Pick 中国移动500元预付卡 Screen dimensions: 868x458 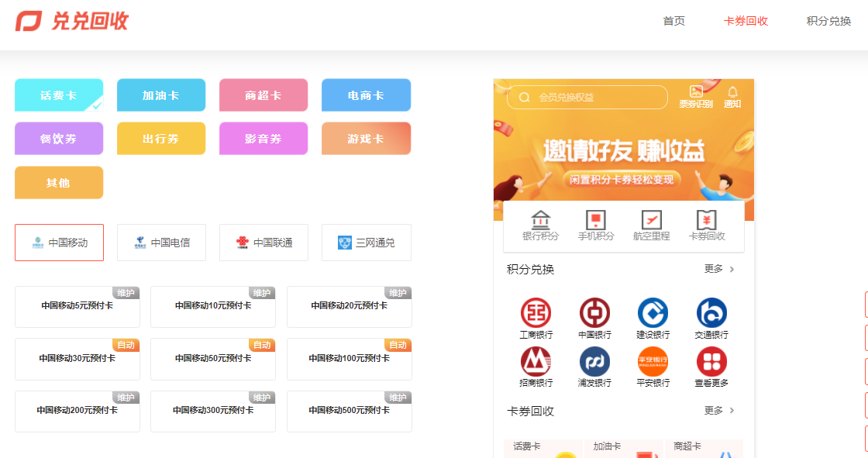tap(350, 412)
